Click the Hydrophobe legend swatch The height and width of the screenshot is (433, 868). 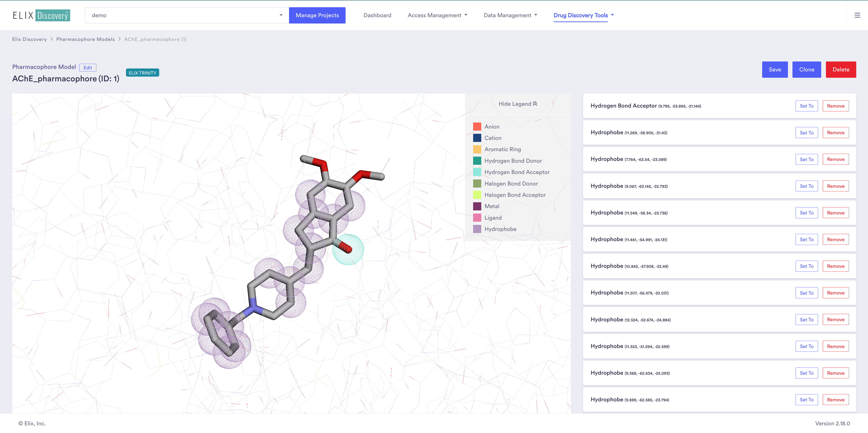click(477, 229)
